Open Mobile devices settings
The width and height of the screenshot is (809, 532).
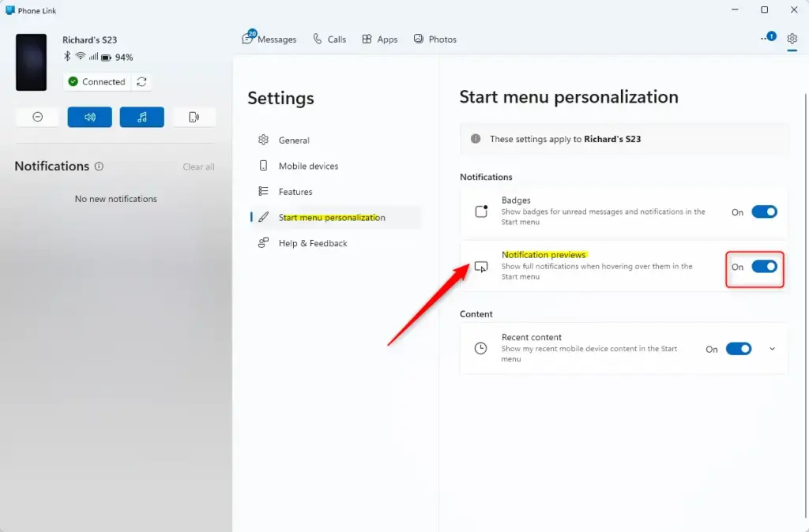336,166
